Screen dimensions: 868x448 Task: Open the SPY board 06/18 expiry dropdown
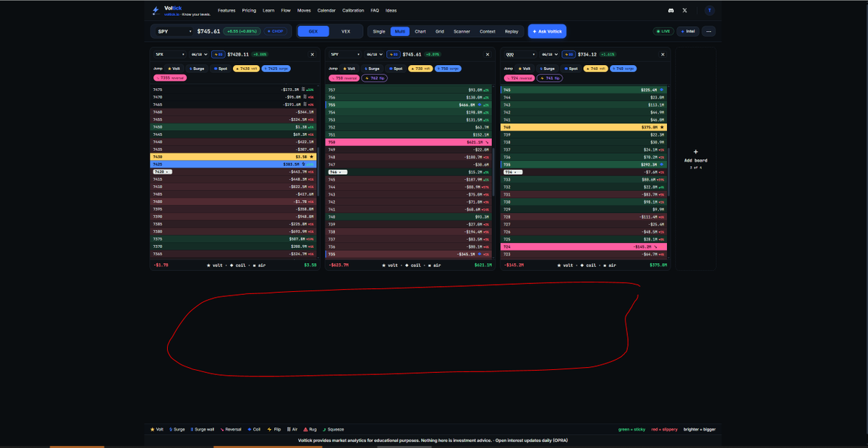374,54
